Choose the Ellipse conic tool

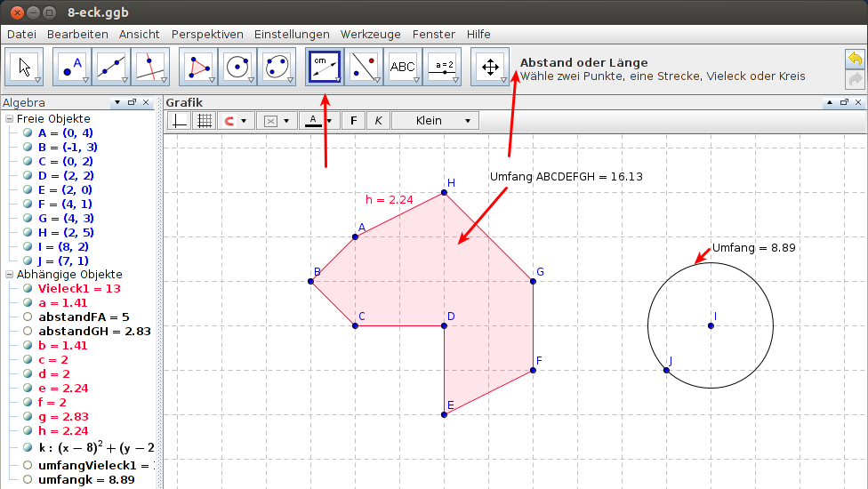[x=277, y=67]
